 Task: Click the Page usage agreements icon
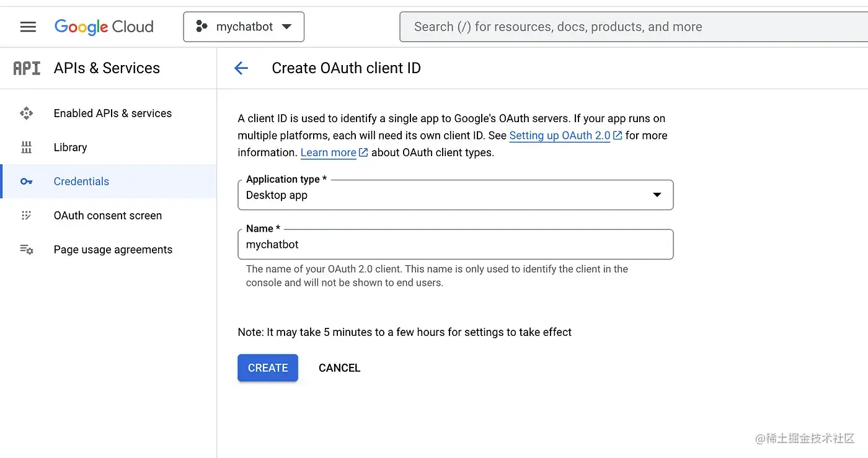click(26, 250)
